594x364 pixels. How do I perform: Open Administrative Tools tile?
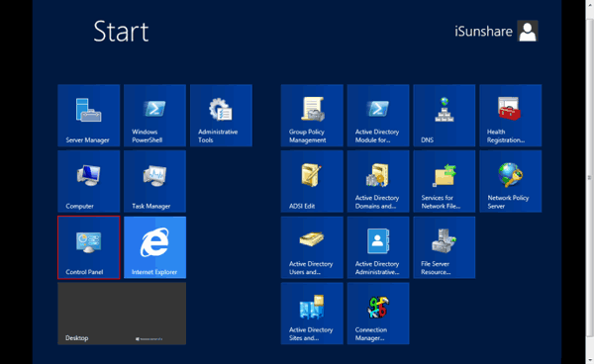tap(221, 116)
